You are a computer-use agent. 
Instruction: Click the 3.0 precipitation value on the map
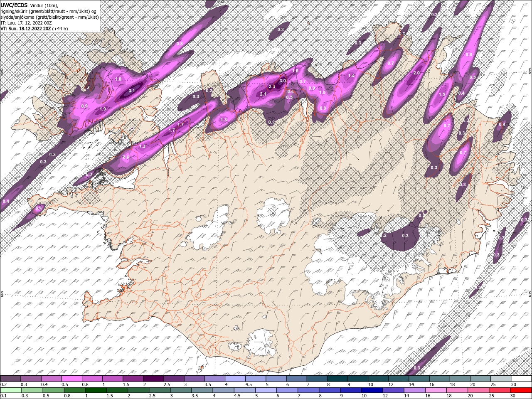[283, 81]
